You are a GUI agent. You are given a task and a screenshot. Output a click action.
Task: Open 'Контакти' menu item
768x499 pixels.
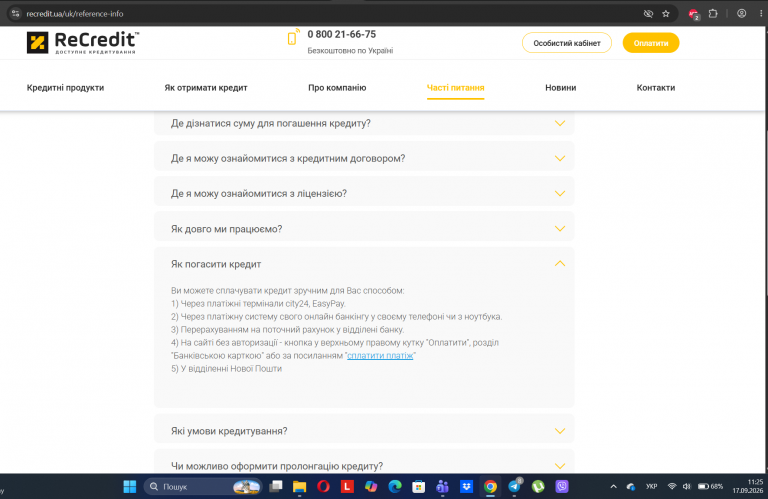coord(656,88)
